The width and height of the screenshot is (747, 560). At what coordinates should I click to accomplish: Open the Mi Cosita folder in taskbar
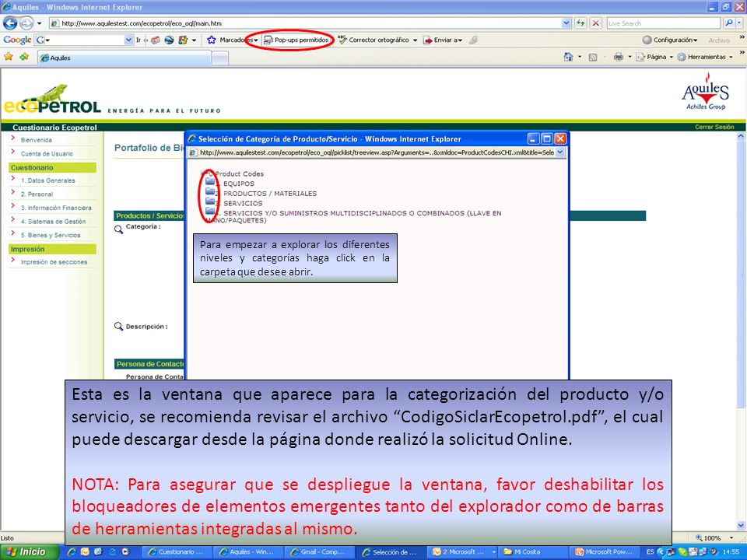(x=532, y=552)
